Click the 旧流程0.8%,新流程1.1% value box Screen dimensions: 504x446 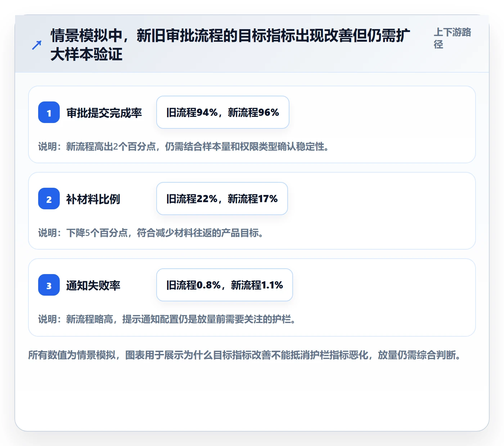pos(225,285)
